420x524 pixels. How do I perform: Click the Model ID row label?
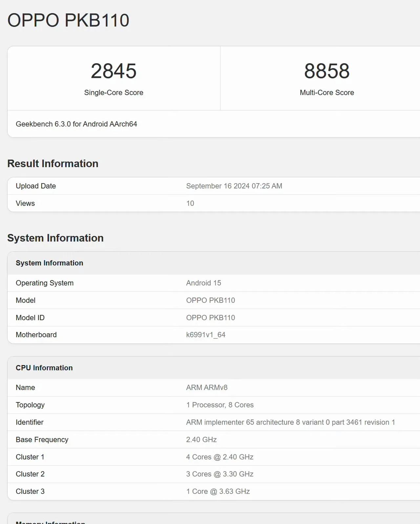[x=30, y=318]
